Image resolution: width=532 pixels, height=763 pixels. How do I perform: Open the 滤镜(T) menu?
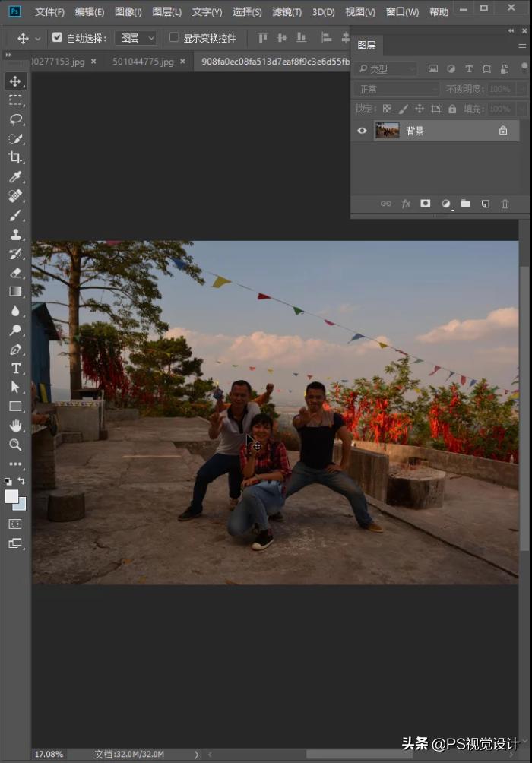(x=287, y=12)
